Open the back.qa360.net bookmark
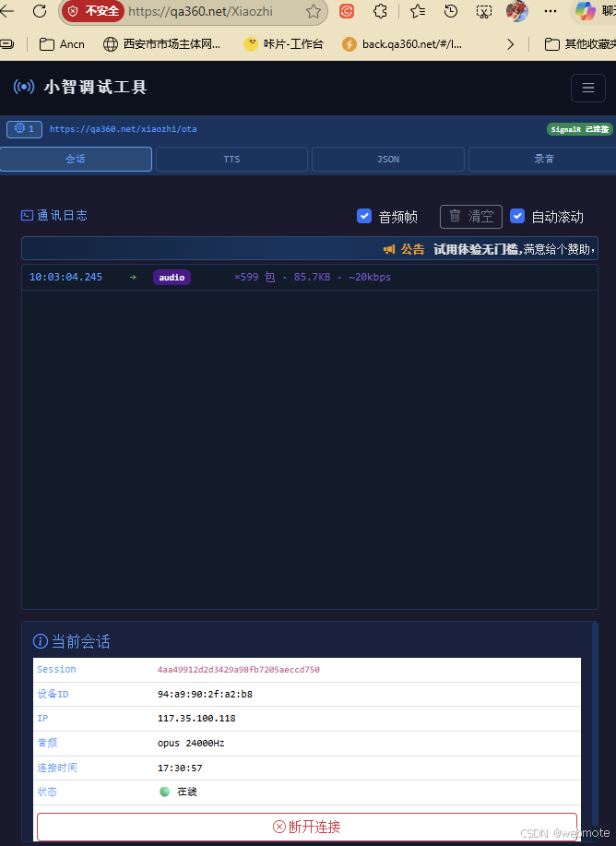616x846 pixels. (x=402, y=44)
